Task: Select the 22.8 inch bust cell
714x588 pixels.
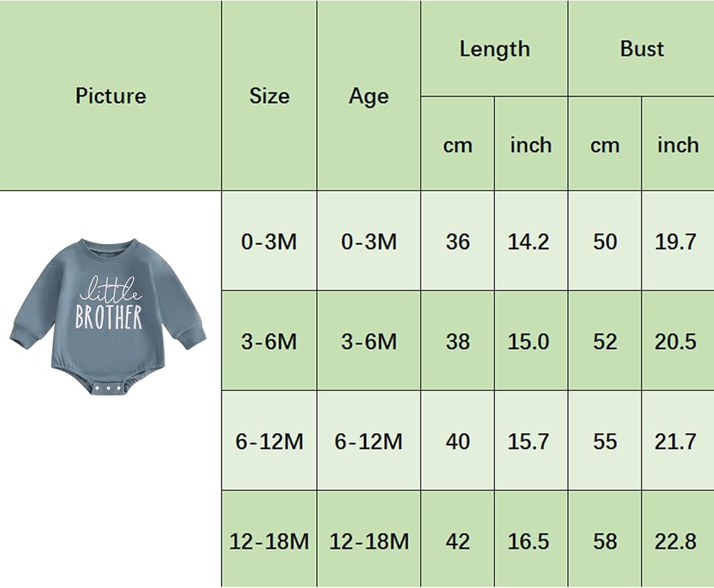Action: 678,541
